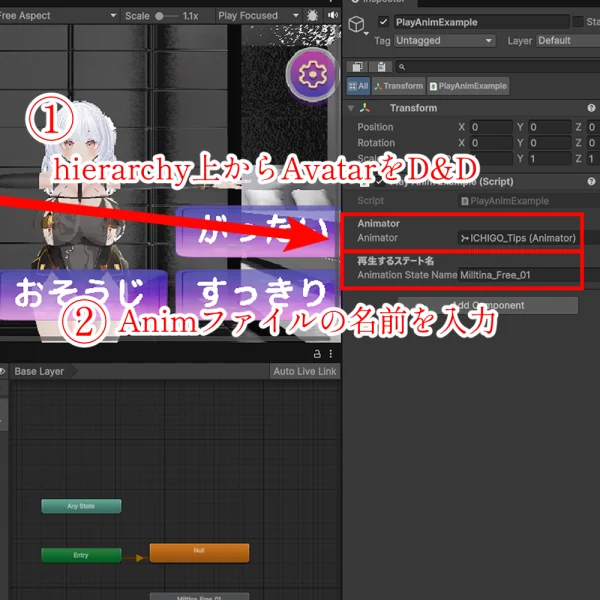This screenshot has height=600, width=600.
Task: Select the orange Null state node
Action: click(199, 553)
